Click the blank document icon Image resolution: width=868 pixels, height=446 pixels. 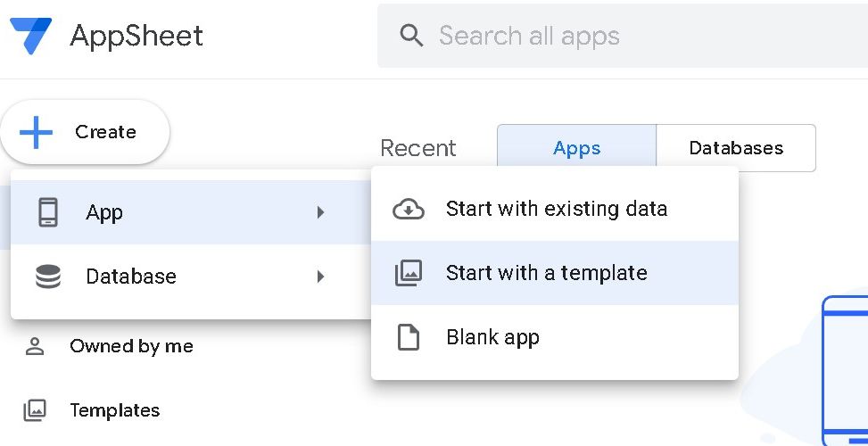click(409, 338)
